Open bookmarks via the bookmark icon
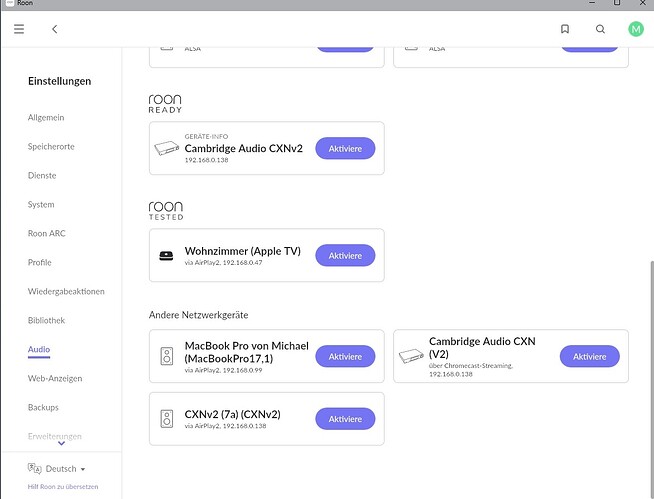Viewport: 654px width, 499px height. click(565, 29)
